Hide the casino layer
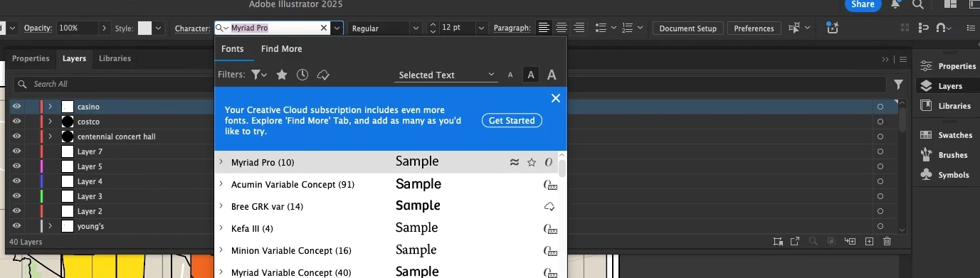 coord(16,107)
